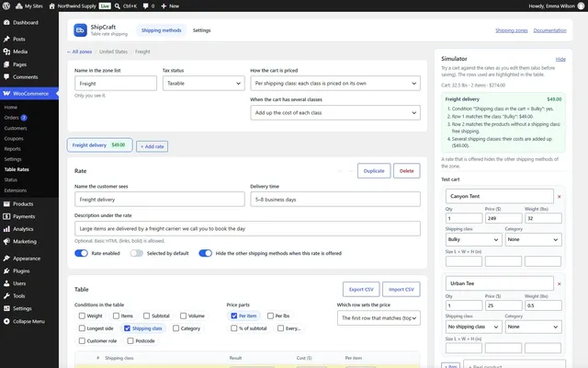Viewport: 588px width, 368px height.
Task: Open the Shipping zones link
Action: coord(511,30)
